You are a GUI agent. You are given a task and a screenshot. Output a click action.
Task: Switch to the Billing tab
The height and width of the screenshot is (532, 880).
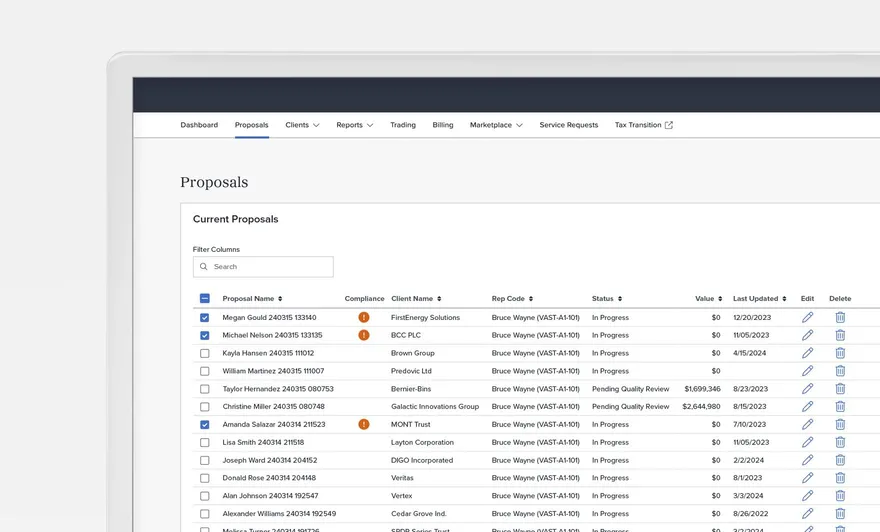pos(443,125)
